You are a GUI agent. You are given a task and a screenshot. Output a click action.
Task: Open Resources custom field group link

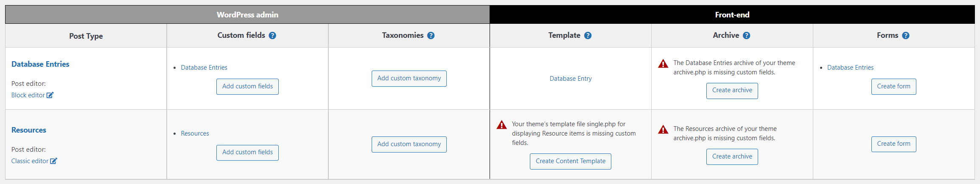click(195, 133)
